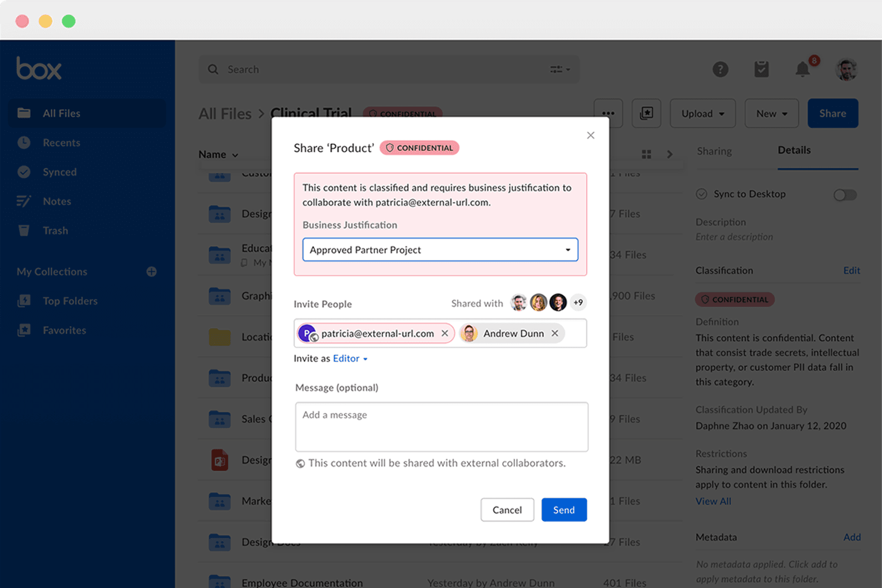Click View All restrictions link
This screenshot has height=588, width=882.
713,501
